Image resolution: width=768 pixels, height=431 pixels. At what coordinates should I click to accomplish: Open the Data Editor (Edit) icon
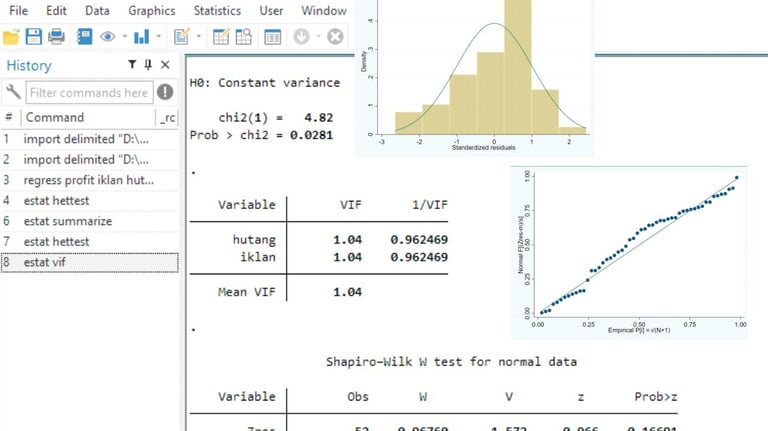220,37
